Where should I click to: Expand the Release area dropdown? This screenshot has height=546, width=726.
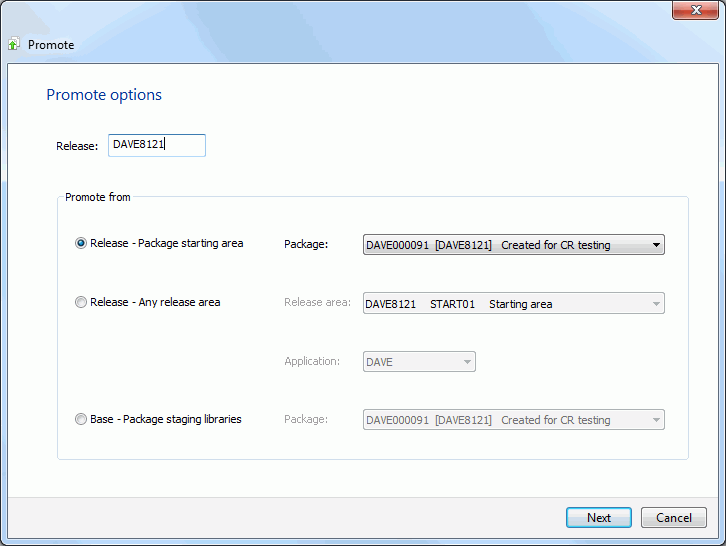point(656,303)
